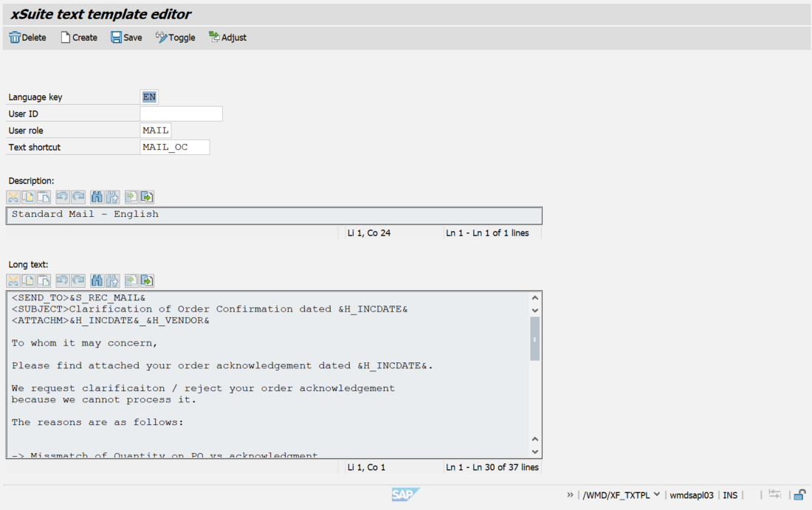The width and height of the screenshot is (812, 510).
Task: Click Create in the application toolbar
Action: pyautogui.click(x=78, y=38)
